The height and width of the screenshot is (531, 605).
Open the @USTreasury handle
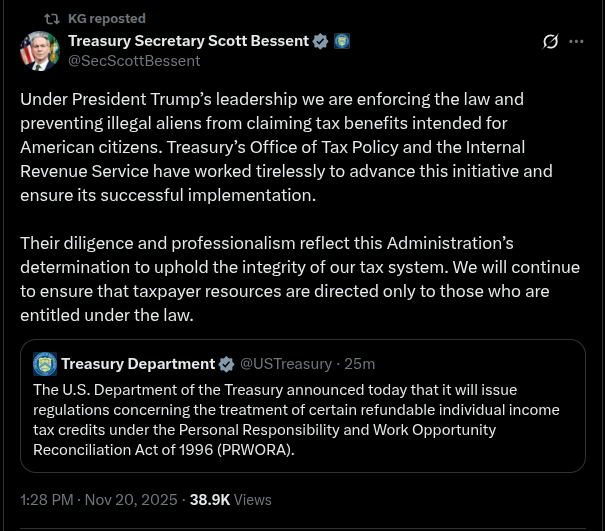click(x=284, y=364)
